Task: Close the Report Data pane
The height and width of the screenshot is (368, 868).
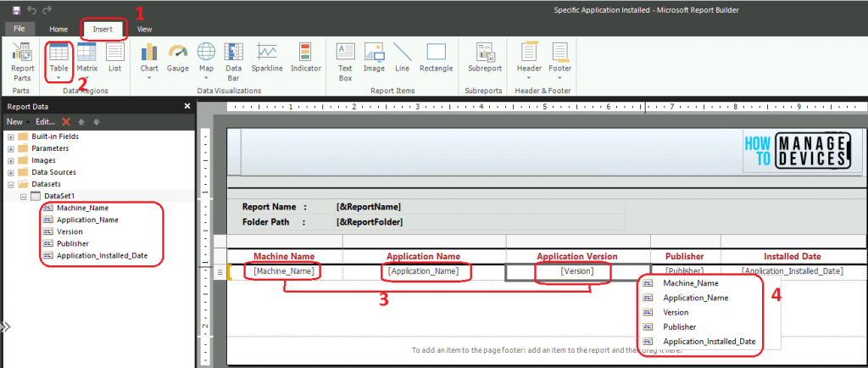Action: coord(187,106)
